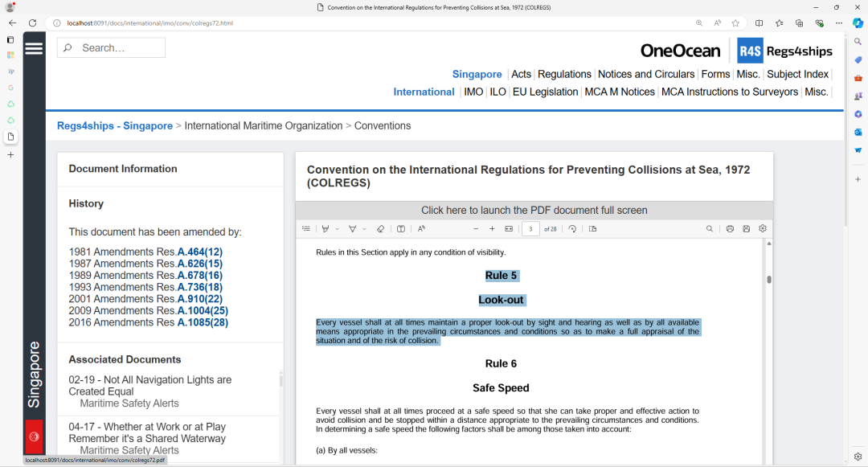Screen dimensions: 868x467
Task: Open Notices and Circulars menu
Action: 646,74
